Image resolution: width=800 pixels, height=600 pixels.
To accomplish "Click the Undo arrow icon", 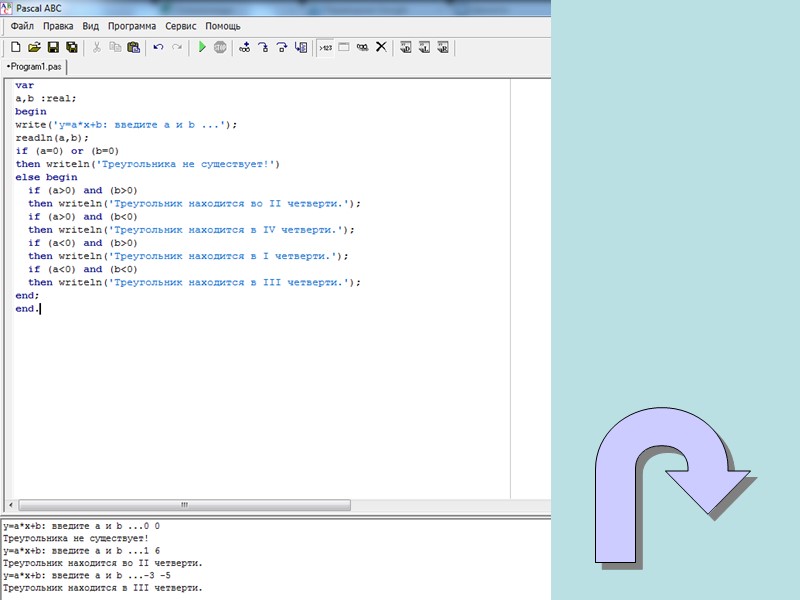I will 158,47.
